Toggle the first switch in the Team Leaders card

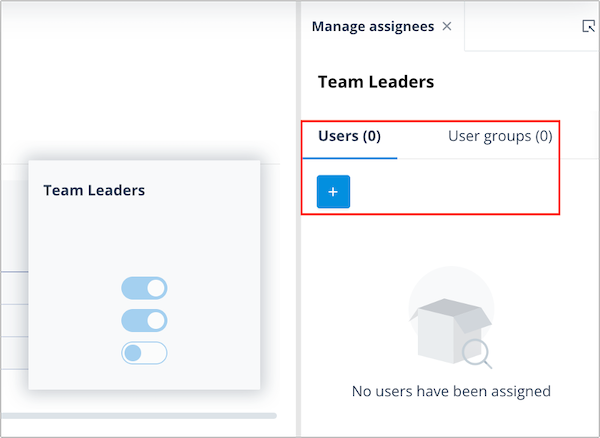tap(144, 288)
